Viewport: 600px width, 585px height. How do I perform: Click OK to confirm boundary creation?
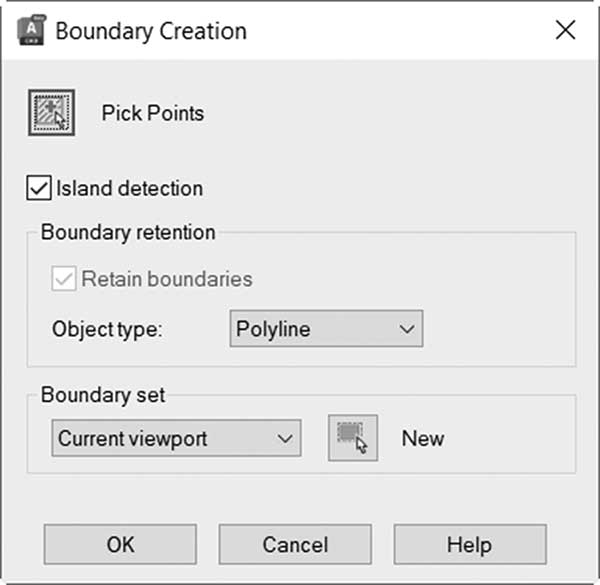120,544
